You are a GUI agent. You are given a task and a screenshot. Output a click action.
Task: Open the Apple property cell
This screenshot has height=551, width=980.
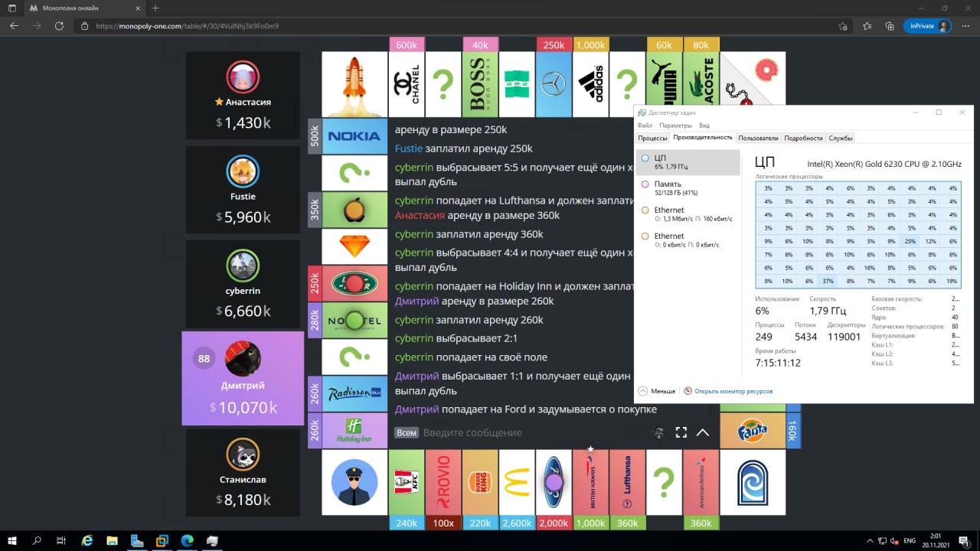click(354, 210)
